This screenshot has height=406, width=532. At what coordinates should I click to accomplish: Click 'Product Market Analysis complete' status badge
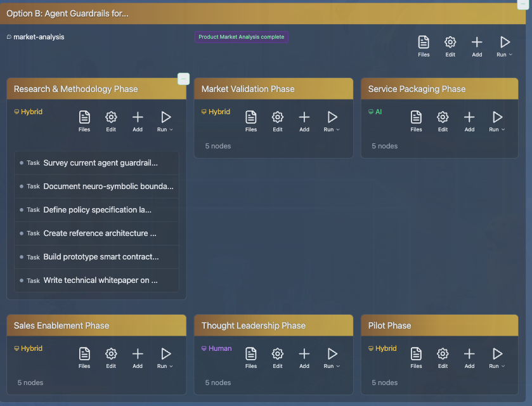(x=241, y=37)
